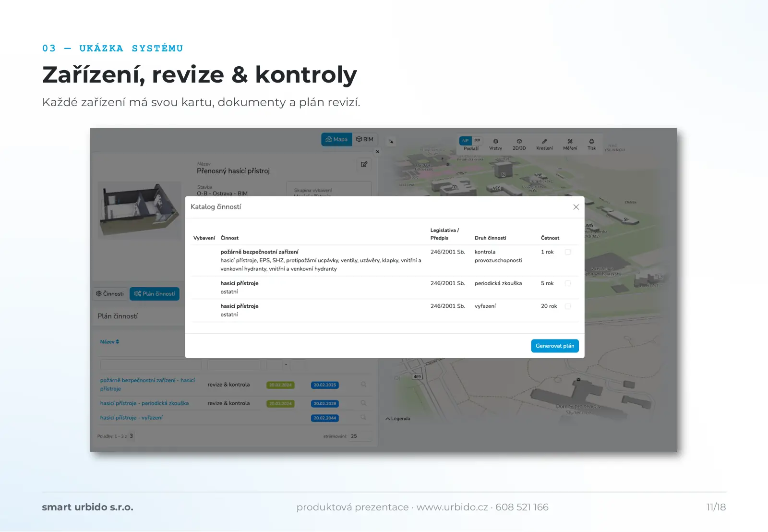Check the box for kontrola provozuschopnosti row
Screen dimensions: 768x532
(x=568, y=252)
